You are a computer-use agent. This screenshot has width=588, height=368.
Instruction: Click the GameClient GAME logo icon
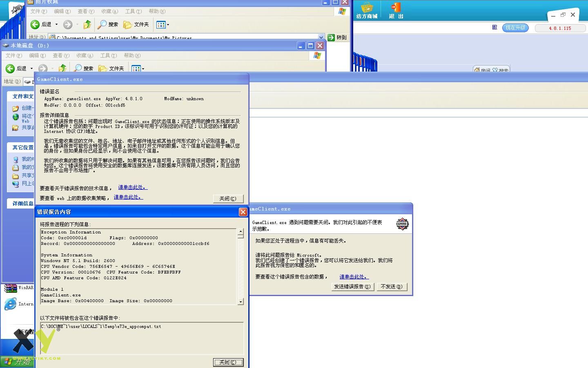pos(402,224)
